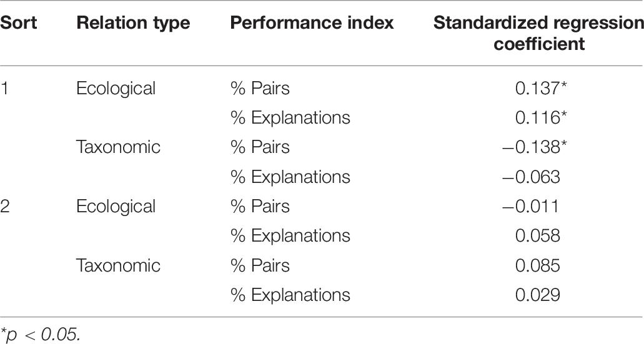The height and width of the screenshot is (344, 644).
Task: Select the Ecological label under Sort 1
Action: pos(116,89)
